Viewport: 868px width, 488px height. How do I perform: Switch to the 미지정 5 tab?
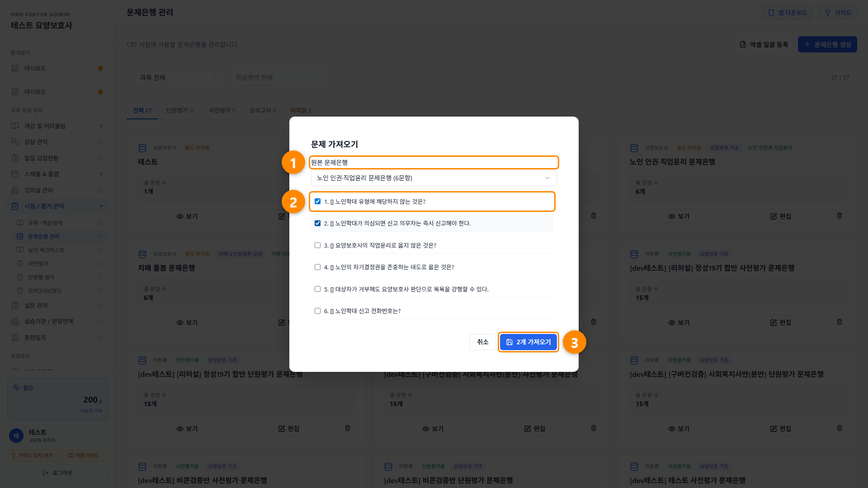301,110
